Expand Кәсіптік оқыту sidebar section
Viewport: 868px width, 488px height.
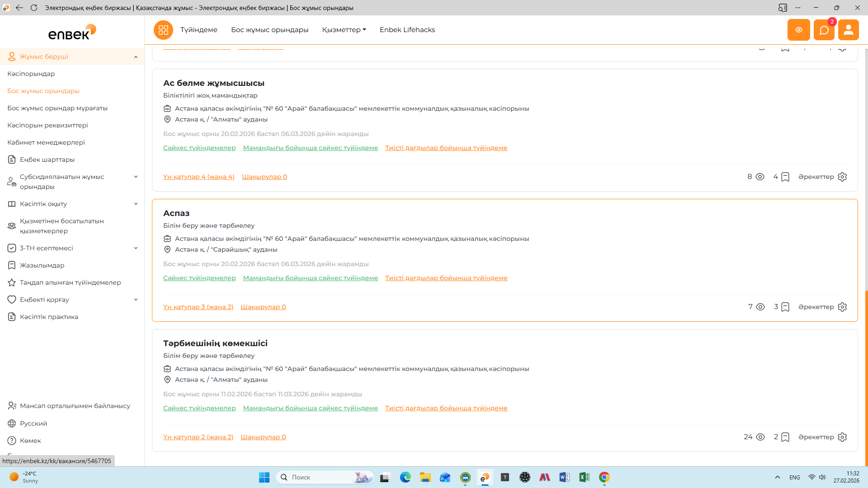coord(136,204)
